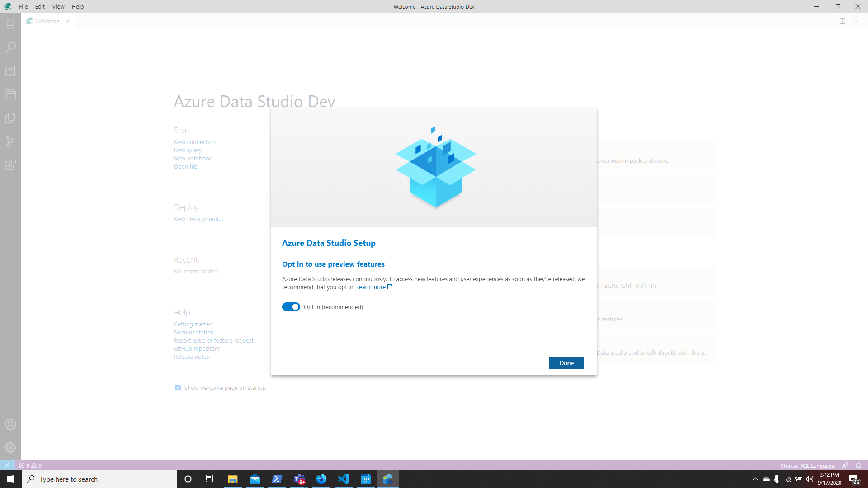
Task: Click the feedback icon in status bar
Action: 845,465
